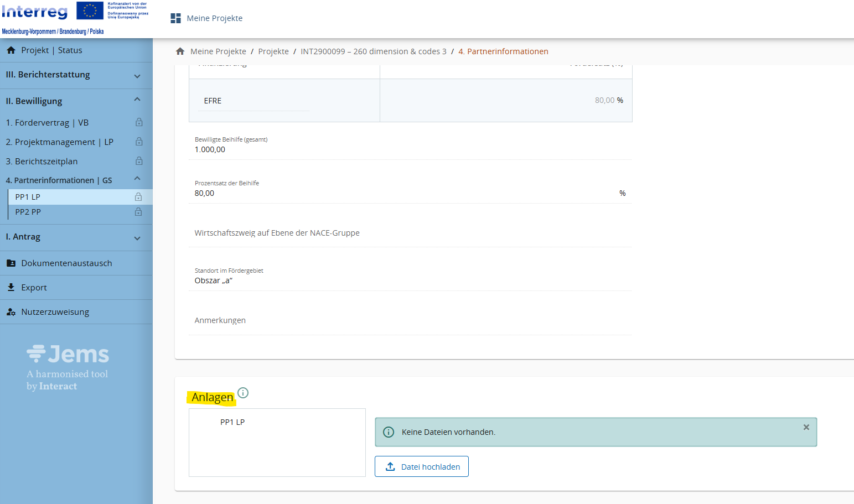Click the dashboard icon beside Meine Projekte
Viewport: 854px width, 504px height.
(x=175, y=18)
